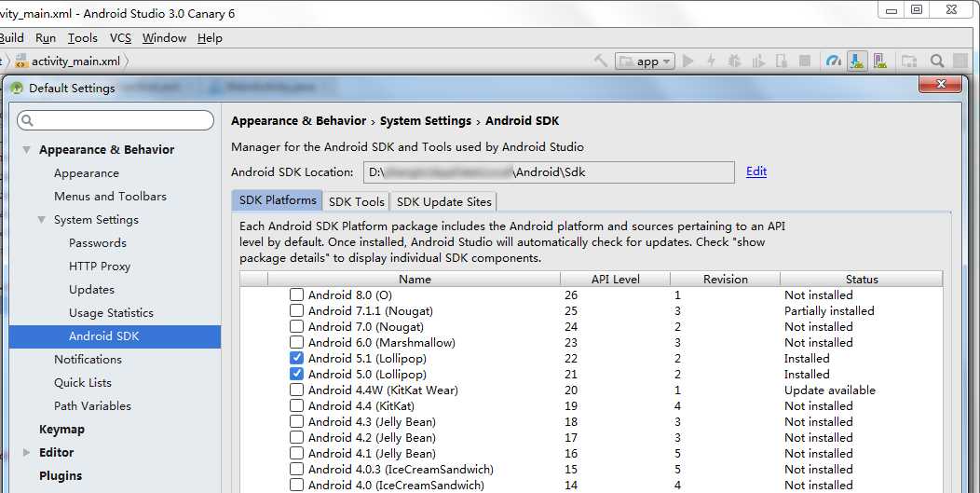Click the Android SDK Location path field
The width and height of the screenshot is (980, 493).
[549, 172]
